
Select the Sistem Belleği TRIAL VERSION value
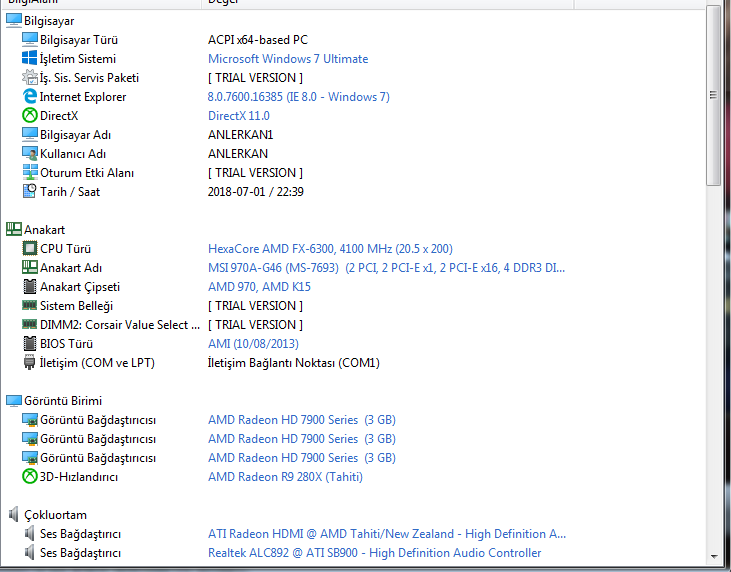255,306
